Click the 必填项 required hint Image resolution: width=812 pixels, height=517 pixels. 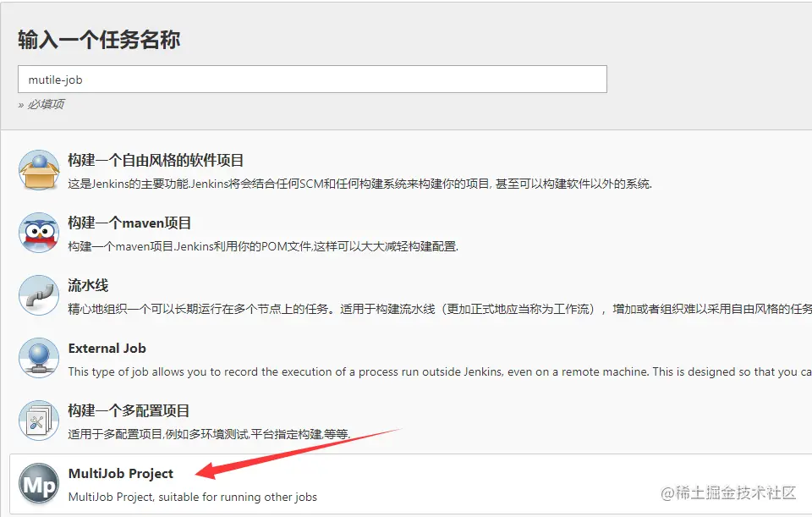coord(41,105)
